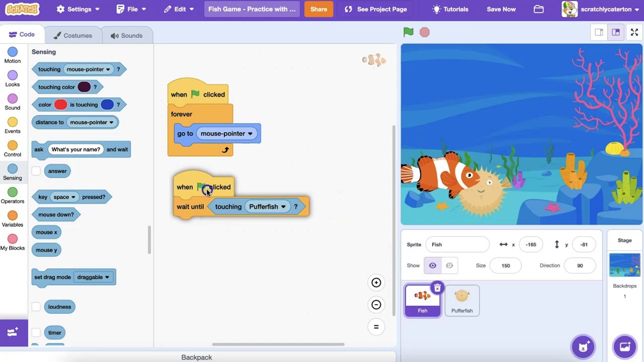The height and width of the screenshot is (362, 644).
Task: Select the Pufferfish sprite thumbnail
Action: 462,301
